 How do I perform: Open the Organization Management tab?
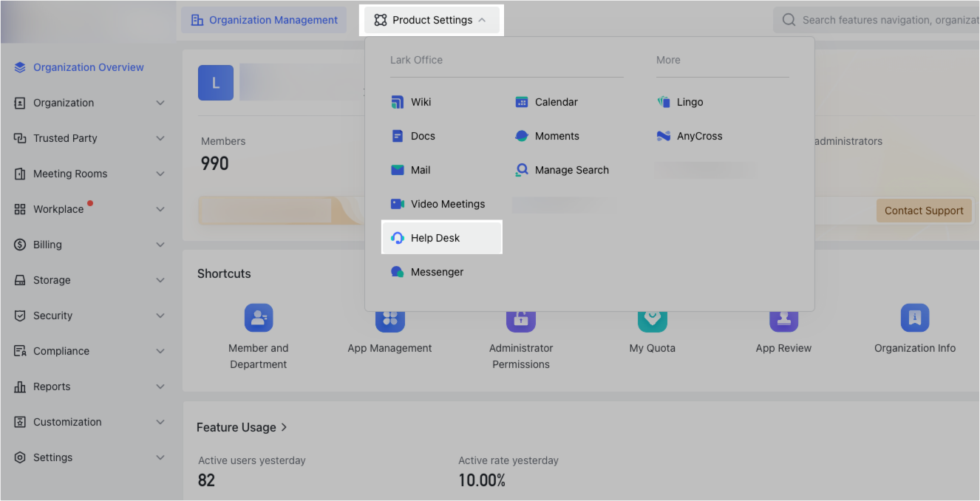pyautogui.click(x=264, y=20)
